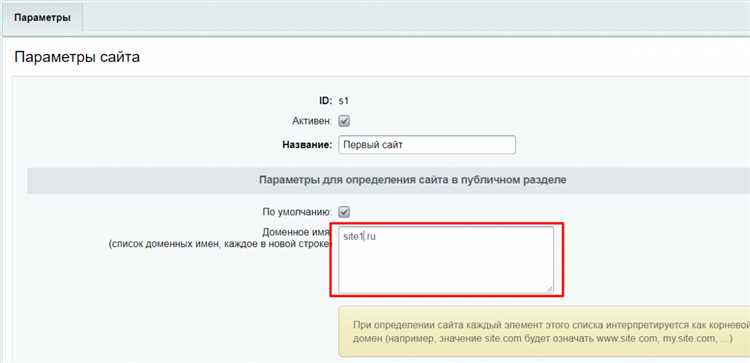Click the ID value s1

pyautogui.click(x=344, y=101)
